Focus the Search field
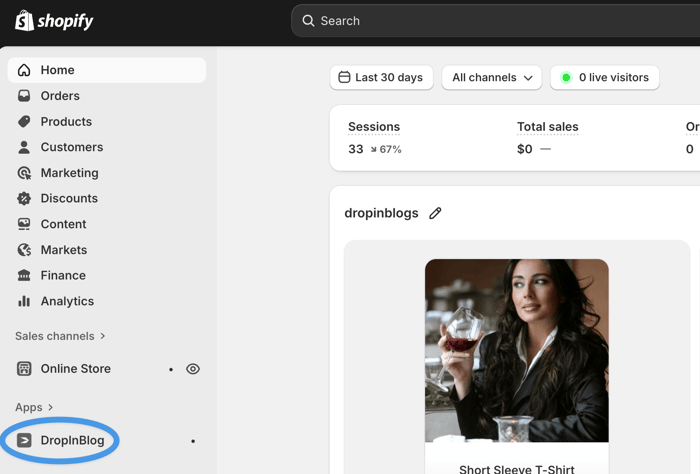700x474 pixels. (496, 21)
